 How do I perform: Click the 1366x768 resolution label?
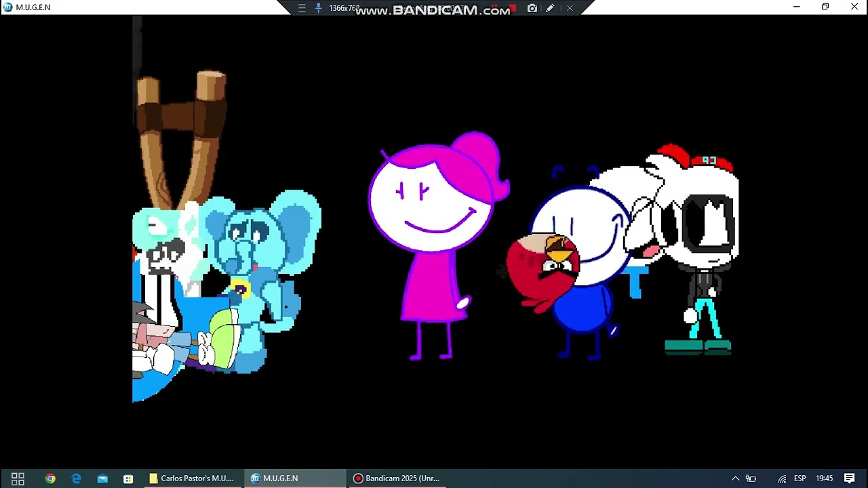(x=344, y=8)
